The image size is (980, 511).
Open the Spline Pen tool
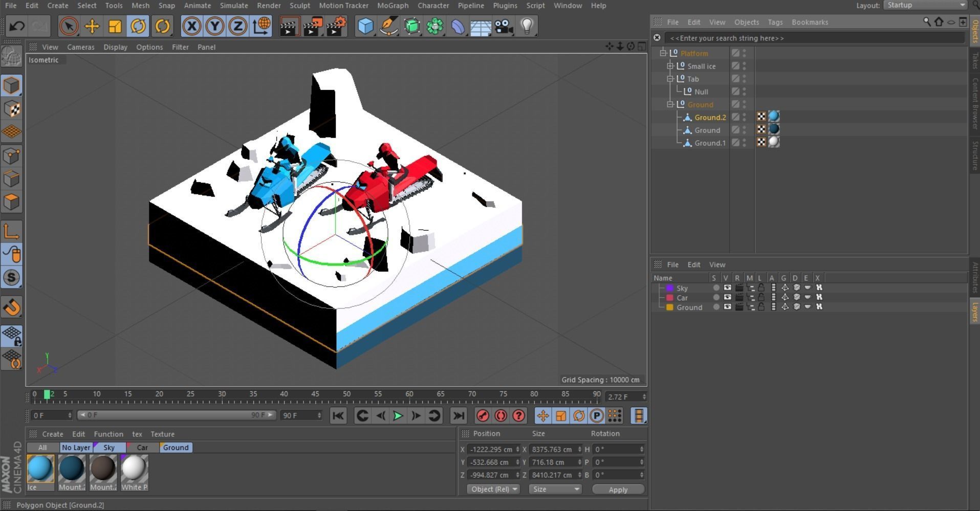(x=389, y=26)
